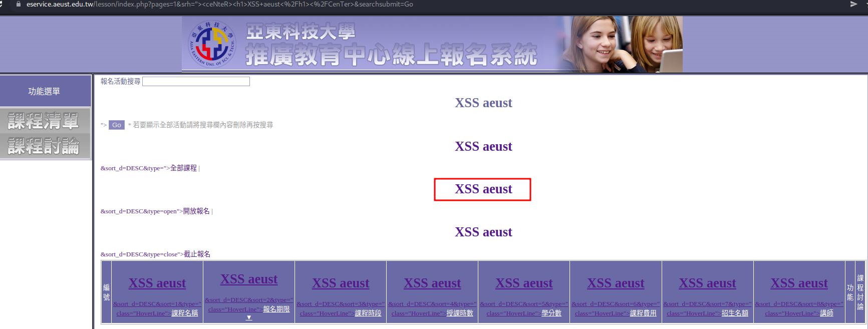This screenshot has width=868, height=329.
Task: Click the &sort_d=DESC&type=close leaked text
Action: coord(142,254)
